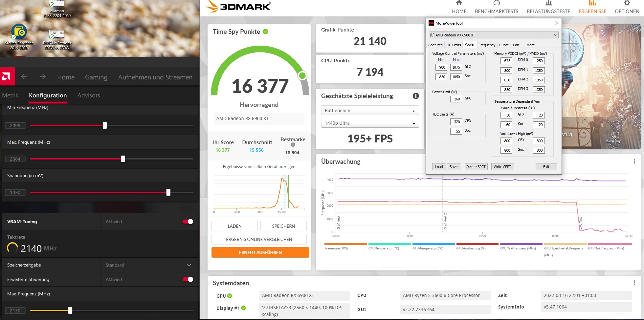
Task: Toggle Framerate (FPS) chart legend
Action: pos(345,246)
